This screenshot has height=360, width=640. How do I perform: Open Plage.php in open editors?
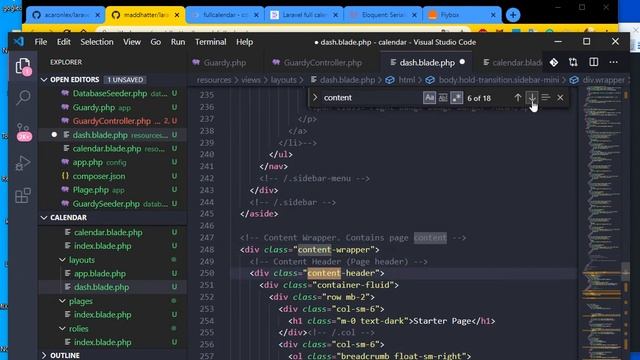[x=112, y=190]
